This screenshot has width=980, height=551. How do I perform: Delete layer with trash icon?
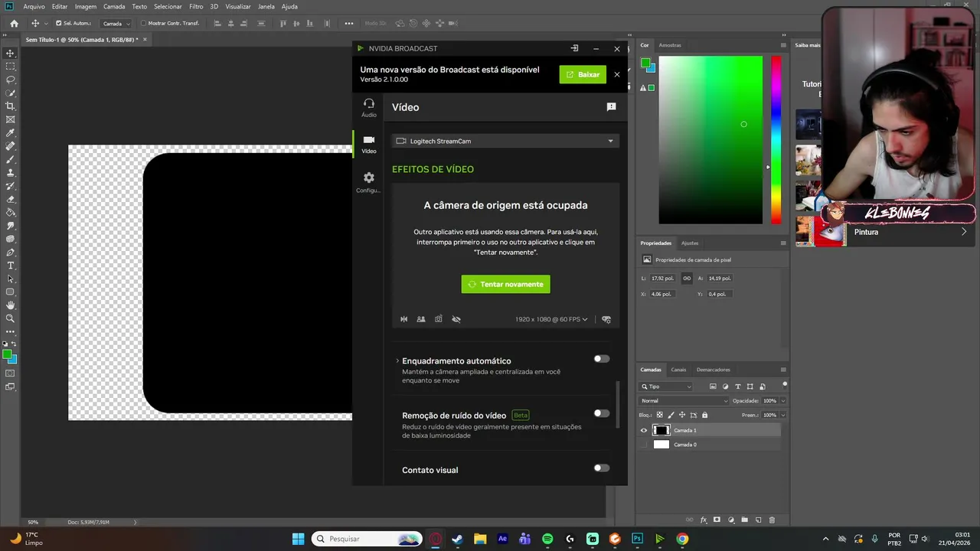(772, 520)
